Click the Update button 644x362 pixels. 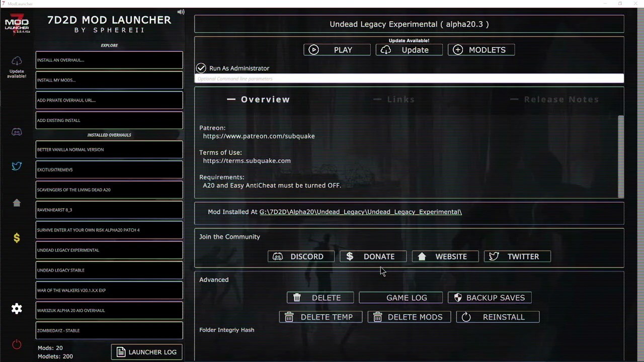(x=409, y=50)
